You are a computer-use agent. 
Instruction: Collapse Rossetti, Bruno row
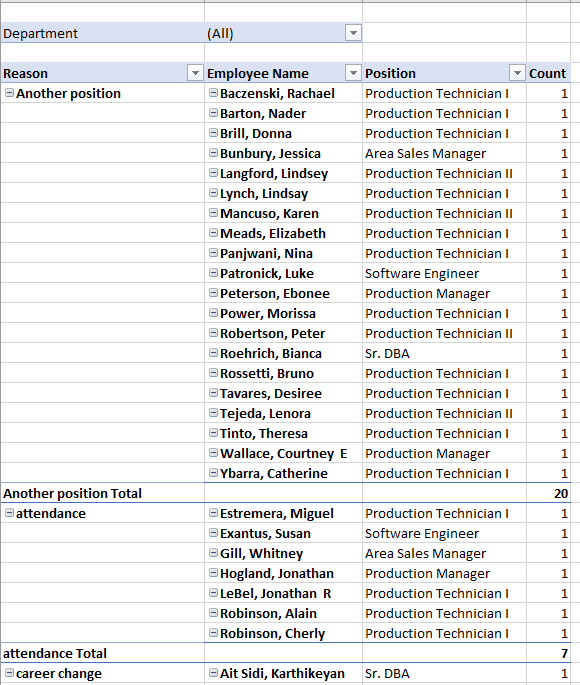tap(213, 373)
